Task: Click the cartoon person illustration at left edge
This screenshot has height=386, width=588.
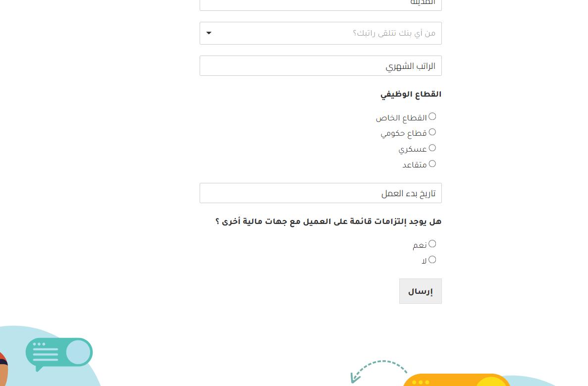Action: [3, 370]
